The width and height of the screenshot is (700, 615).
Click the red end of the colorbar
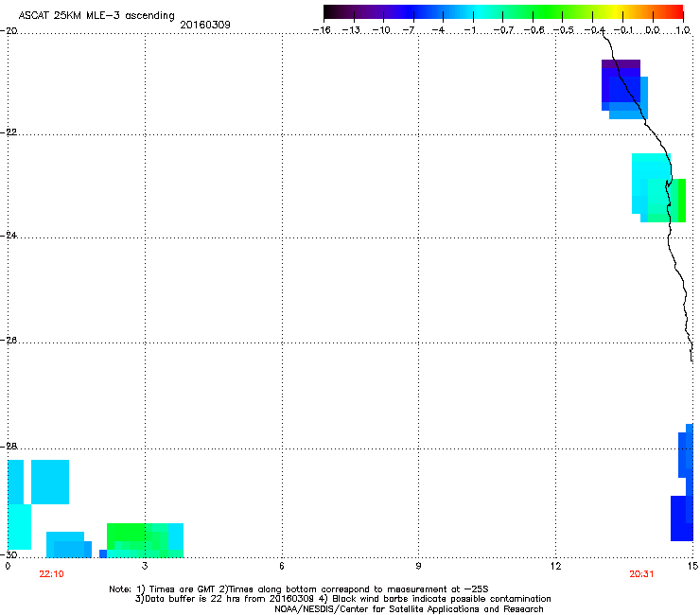point(674,11)
